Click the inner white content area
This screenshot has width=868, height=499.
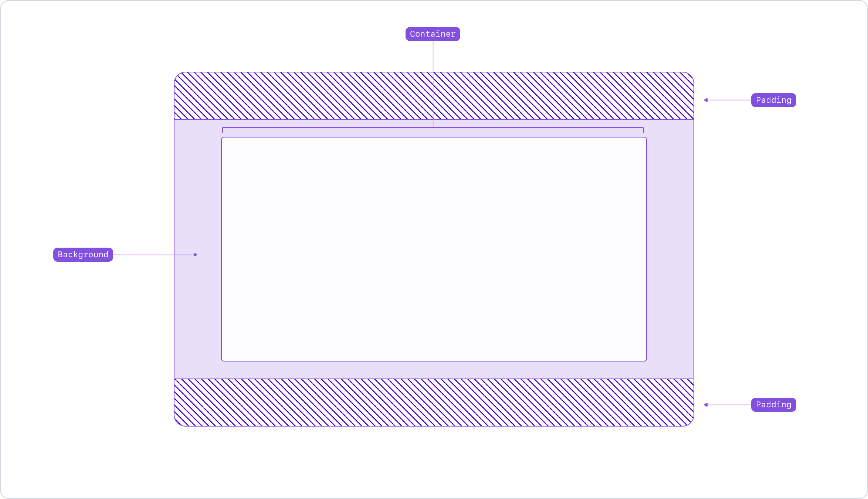click(433, 249)
